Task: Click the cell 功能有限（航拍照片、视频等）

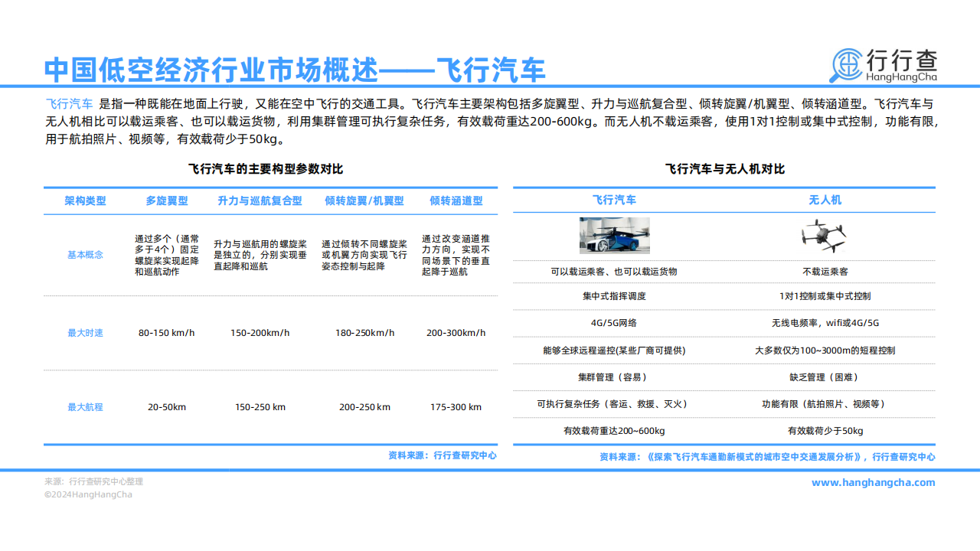Action: click(x=825, y=404)
